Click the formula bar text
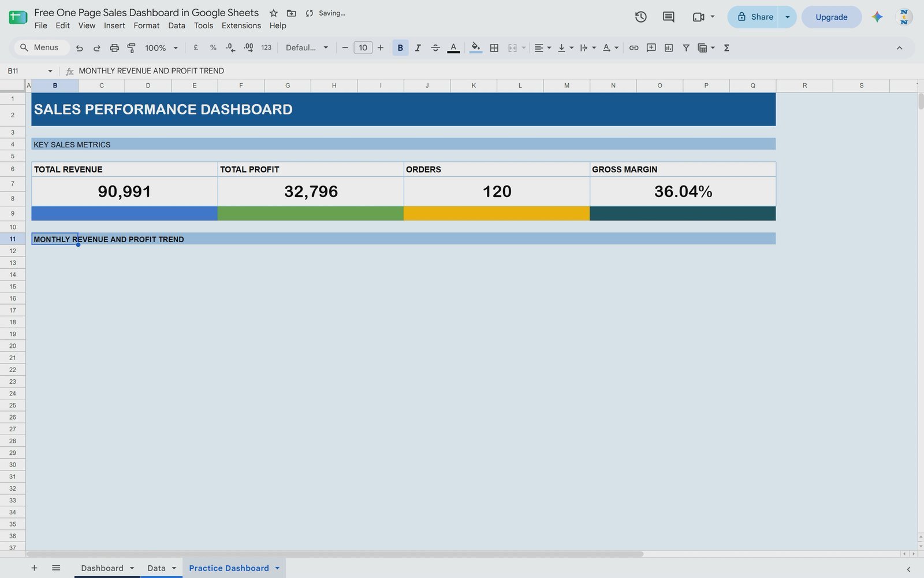 [151, 71]
